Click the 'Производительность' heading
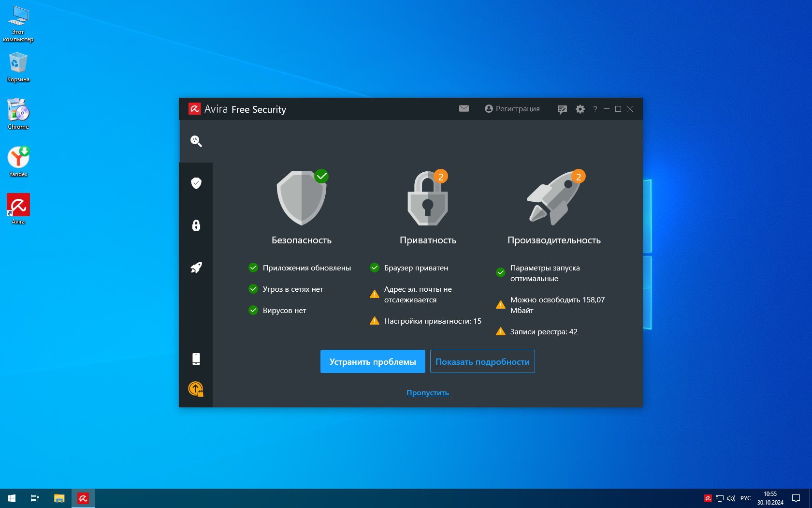The width and height of the screenshot is (812, 508). (x=554, y=240)
